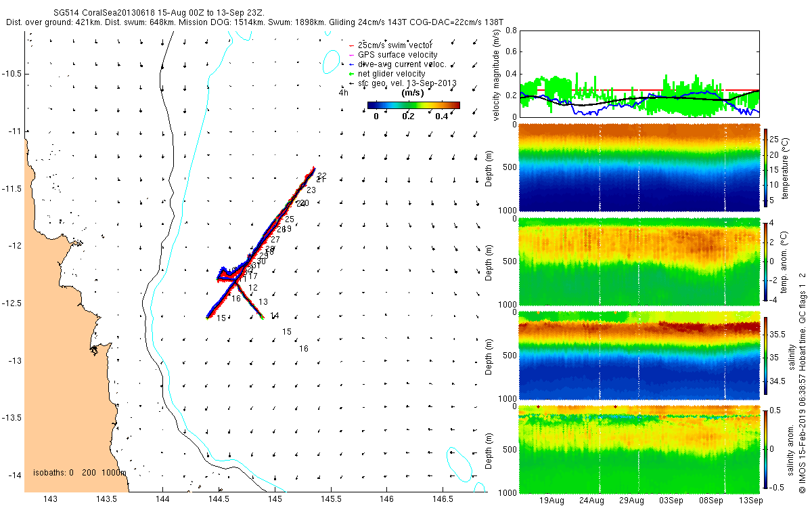Click the temperature (°C) colorbar

click(767, 167)
